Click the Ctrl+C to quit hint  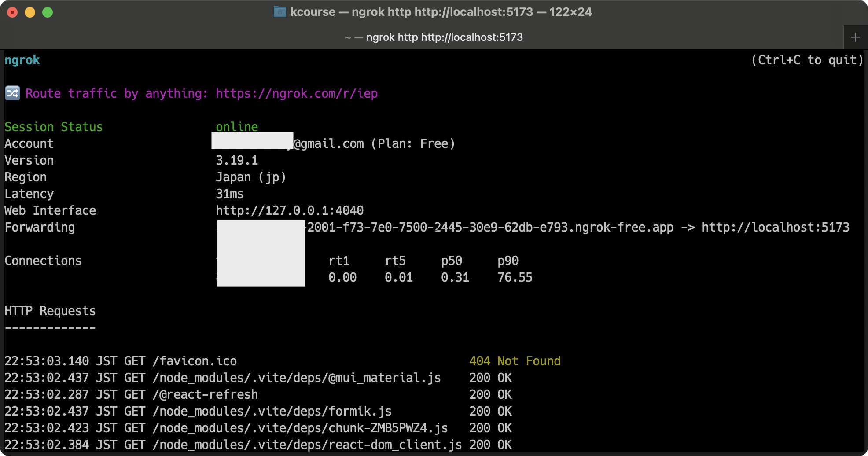pos(807,60)
